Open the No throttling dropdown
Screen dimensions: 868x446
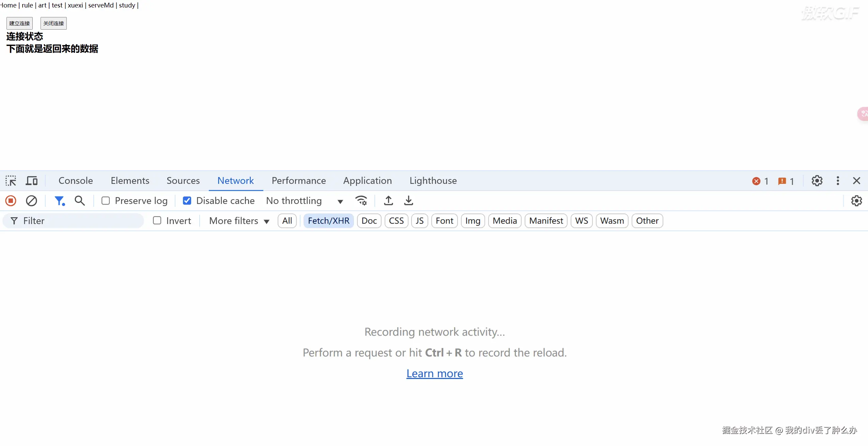pos(304,201)
